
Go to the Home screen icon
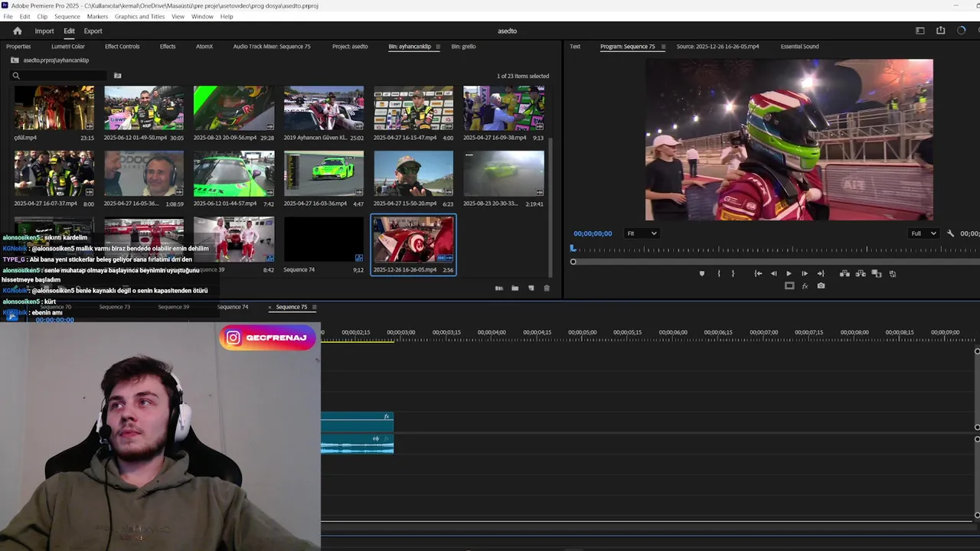[x=18, y=31]
